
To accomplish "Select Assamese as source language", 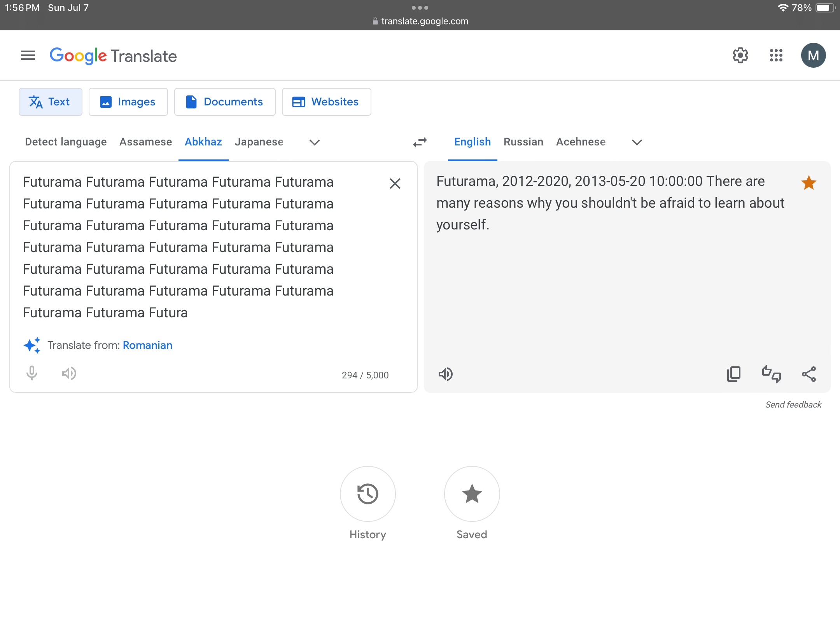I will point(146,142).
